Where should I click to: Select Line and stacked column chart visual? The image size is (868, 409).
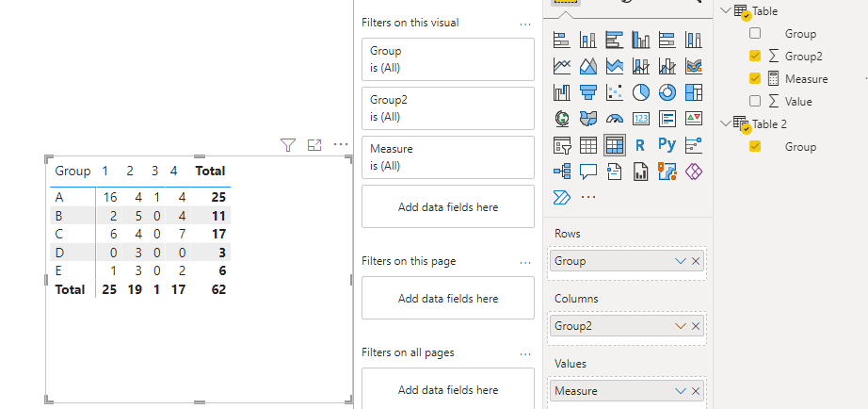[x=641, y=66]
